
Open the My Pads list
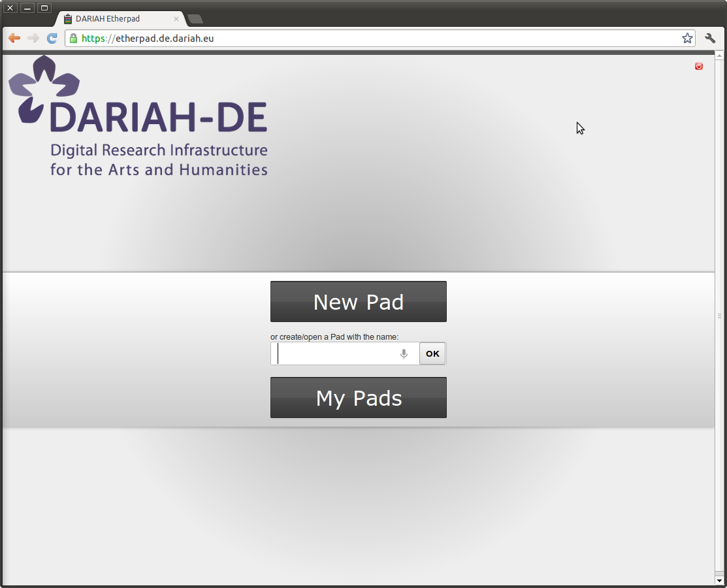click(359, 398)
